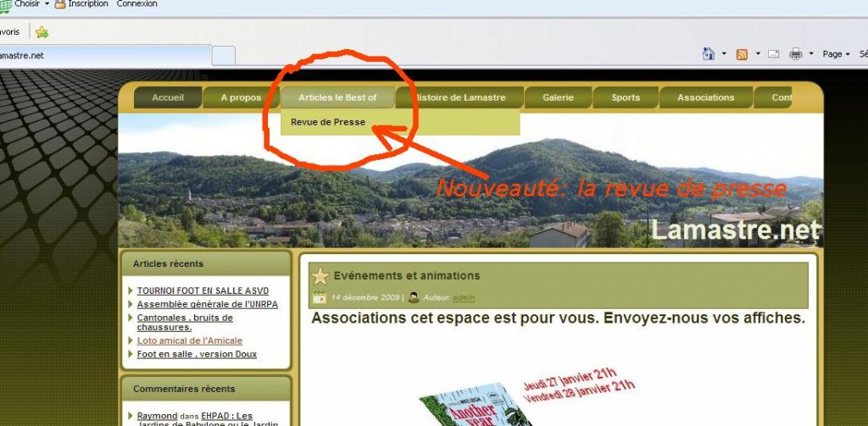
Task: Click the Inscription toolbar link
Action: [x=88, y=4]
